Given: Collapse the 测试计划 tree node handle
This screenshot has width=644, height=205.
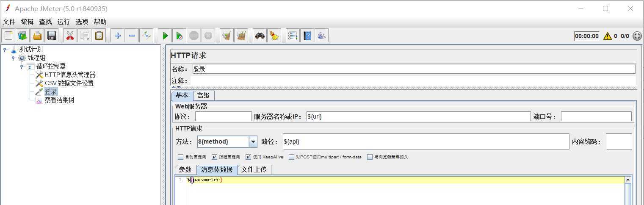Looking at the screenshot, I should pos(5,49).
